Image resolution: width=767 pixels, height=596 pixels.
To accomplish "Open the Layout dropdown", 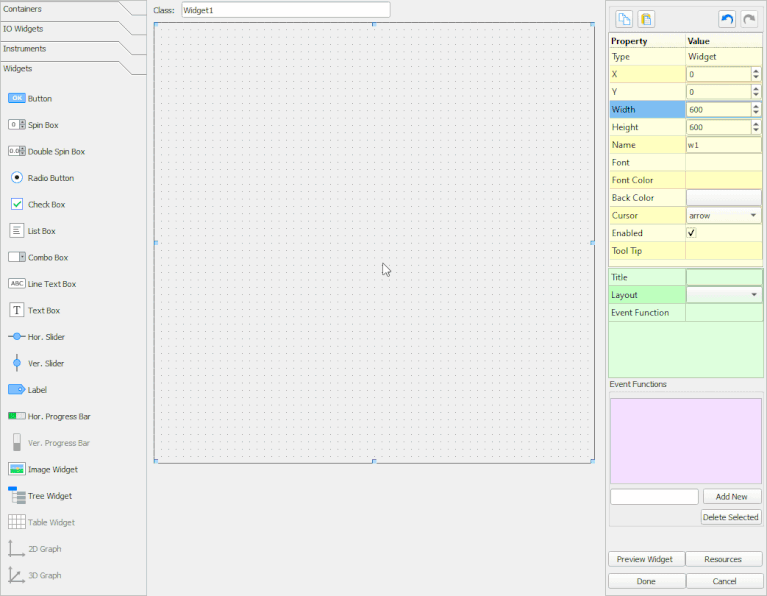I will tap(723, 295).
